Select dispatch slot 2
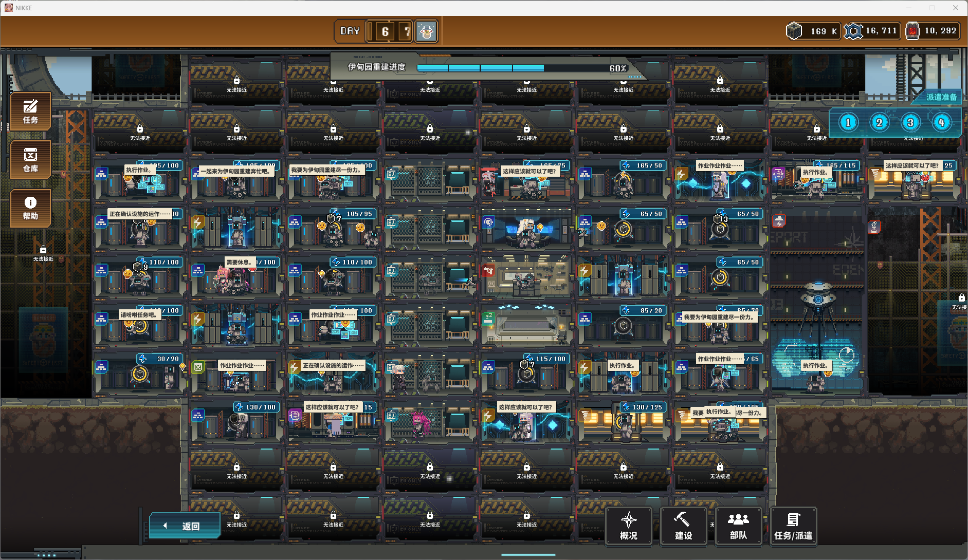This screenshot has width=968, height=560. [x=879, y=123]
